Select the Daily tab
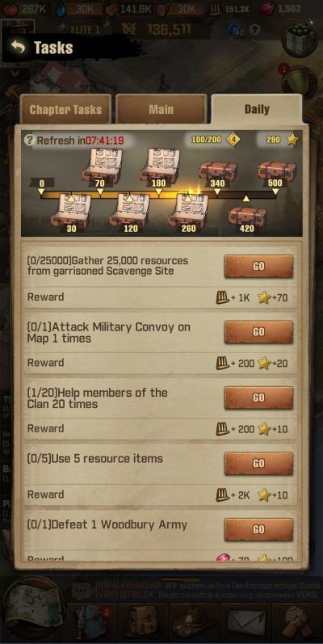This screenshot has height=644, width=323. [x=257, y=109]
